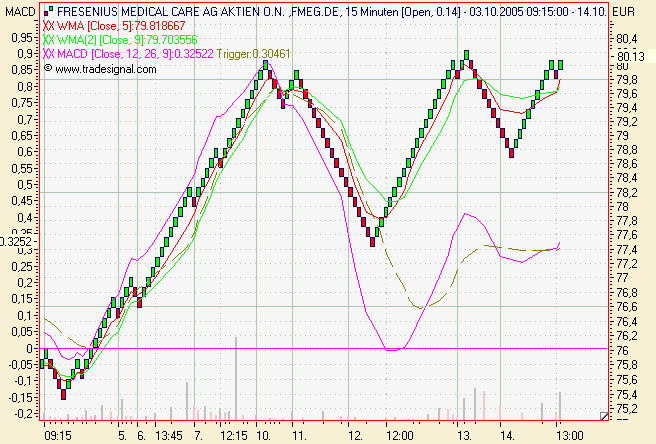
Task: Click the date label 6. on time axis
Action: click(141, 436)
